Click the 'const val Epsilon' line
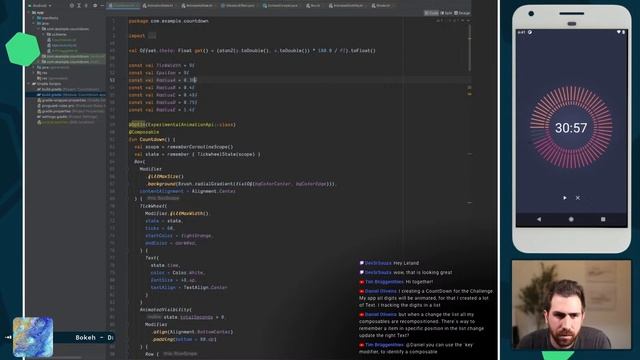The height and width of the screenshot is (360, 640). click(x=159, y=73)
